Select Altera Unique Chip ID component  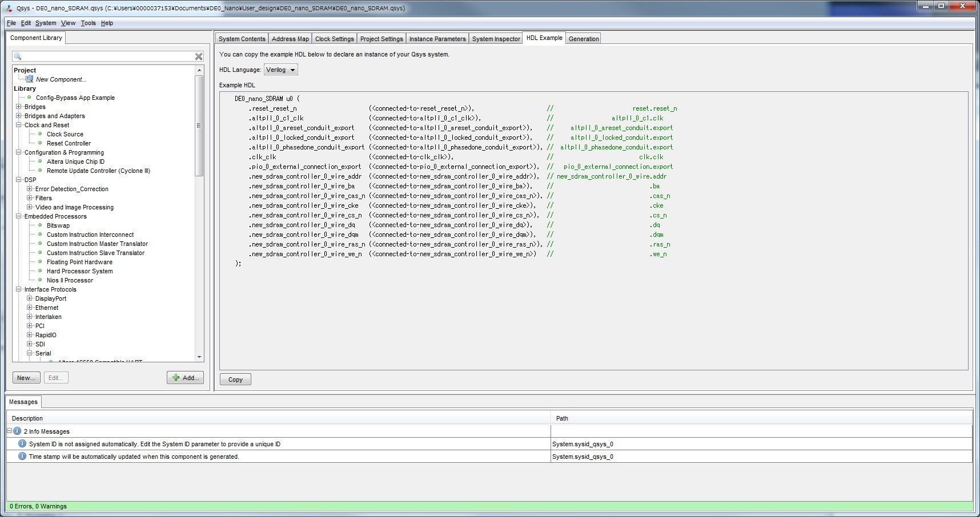[x=75, y=161]
